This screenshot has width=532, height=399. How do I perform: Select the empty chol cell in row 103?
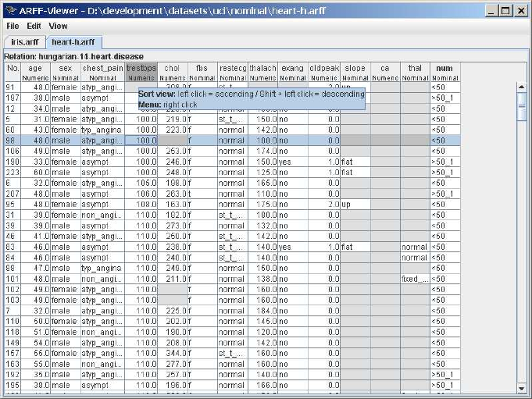(x=173, y=300)
